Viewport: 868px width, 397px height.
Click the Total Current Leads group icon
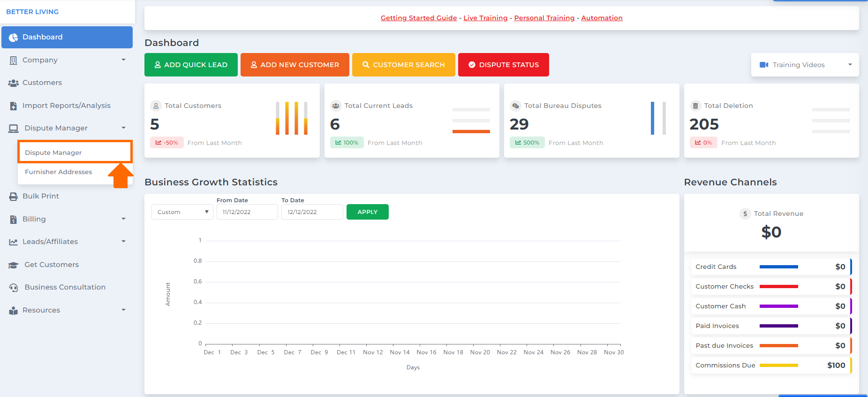point(336,106)
